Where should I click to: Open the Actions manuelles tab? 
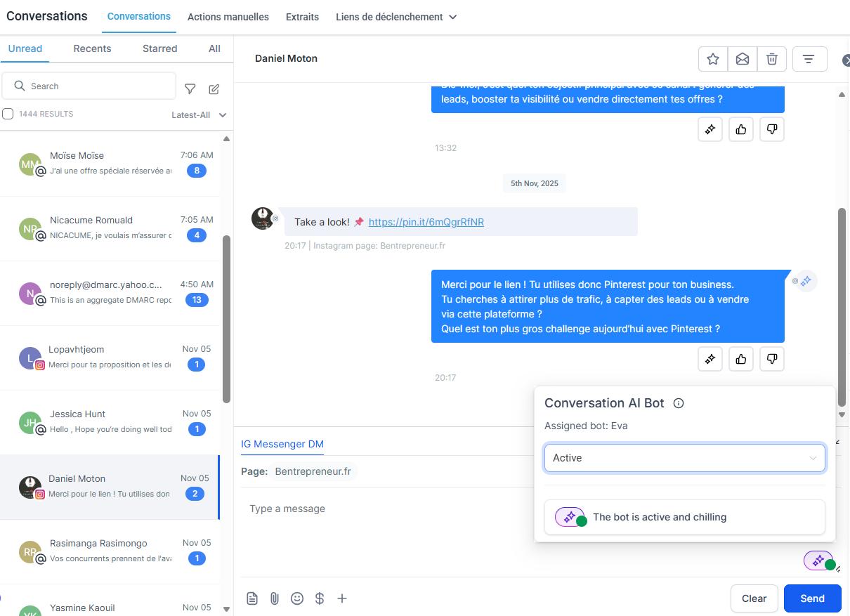(x=228, y=17)
